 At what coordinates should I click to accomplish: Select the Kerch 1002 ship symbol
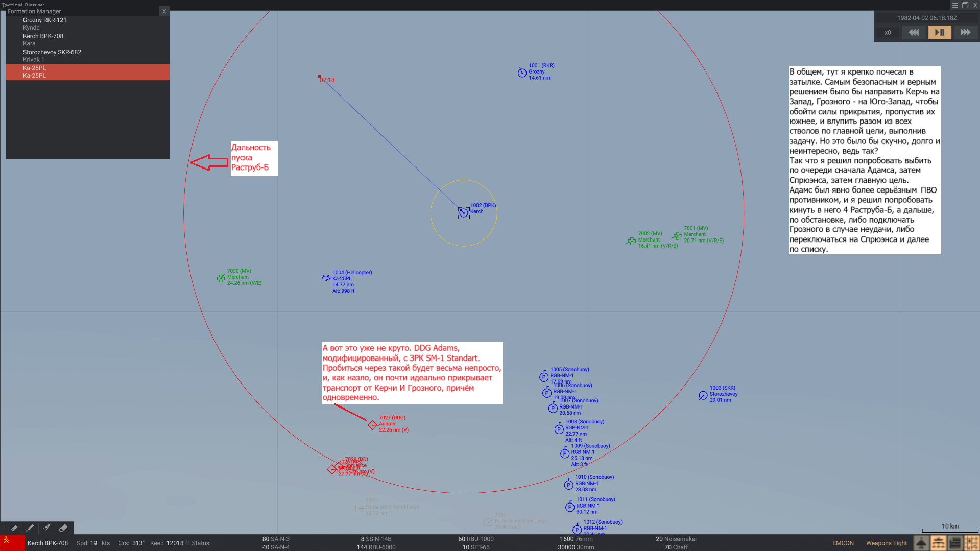(464, 213)
